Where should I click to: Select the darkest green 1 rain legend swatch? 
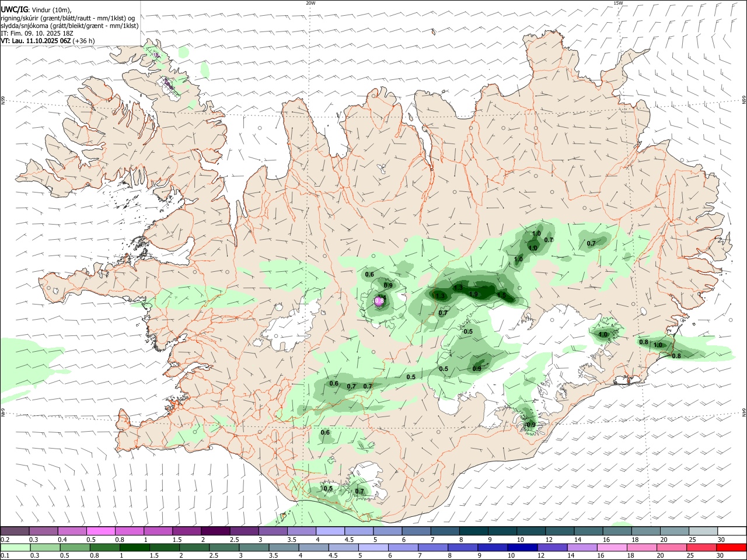(x=135, y=547)
